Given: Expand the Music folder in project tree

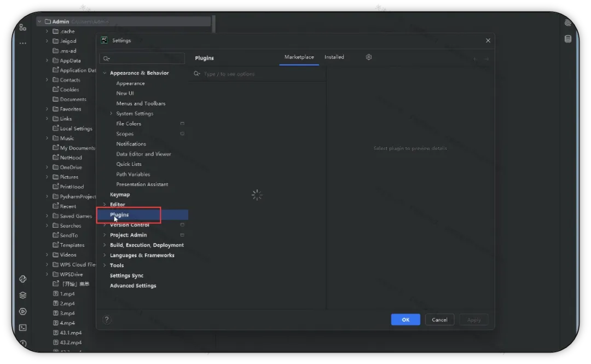Looking at the screenshot, I should (x=47, y=138).
